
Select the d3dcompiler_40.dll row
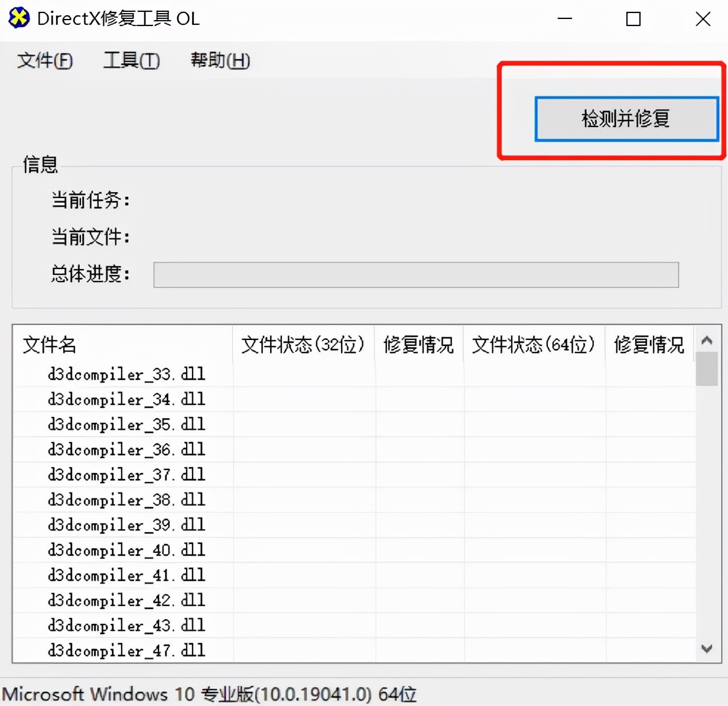(x=126, y=550)
